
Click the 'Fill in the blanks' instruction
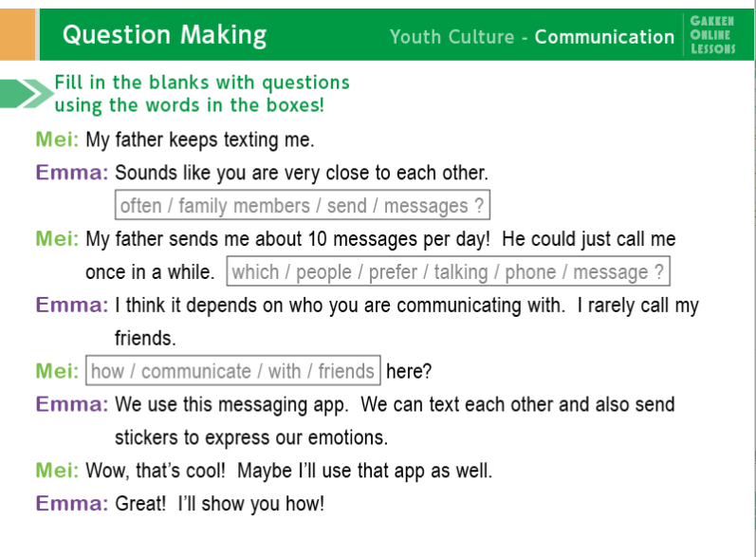(201, 94)
